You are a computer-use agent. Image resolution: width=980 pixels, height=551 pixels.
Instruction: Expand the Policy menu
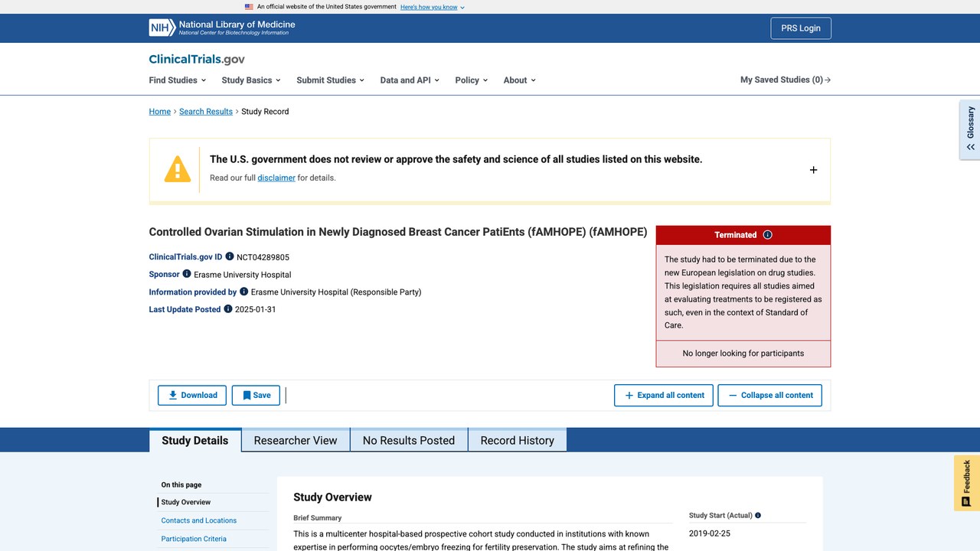pyautogui.click(x=472, y=80)
